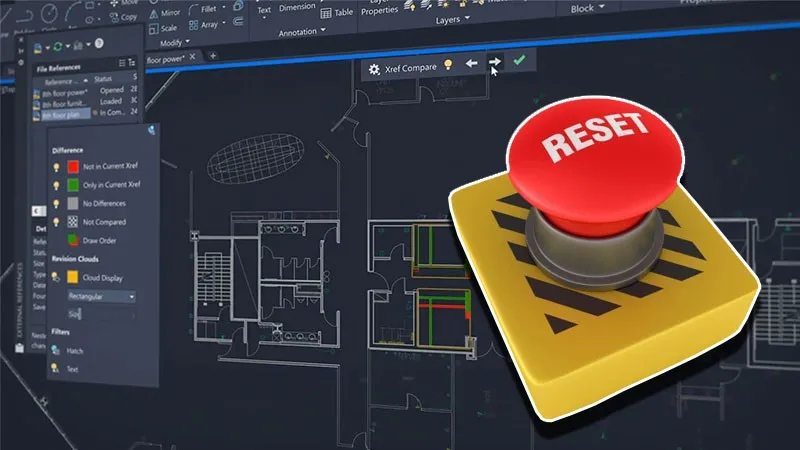Screen dimensions: 800x450
Task: Open Array tool dropdown arrow
Action: [224, 22]
